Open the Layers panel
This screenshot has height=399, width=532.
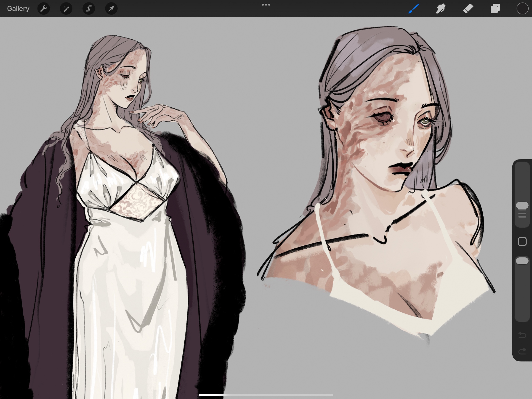tap(495, 9)
